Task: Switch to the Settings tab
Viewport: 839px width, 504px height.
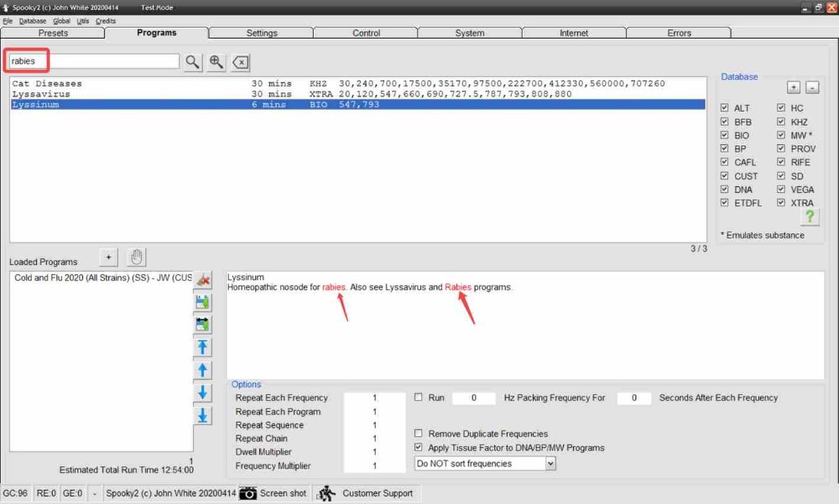Action: tap(261, 33)
